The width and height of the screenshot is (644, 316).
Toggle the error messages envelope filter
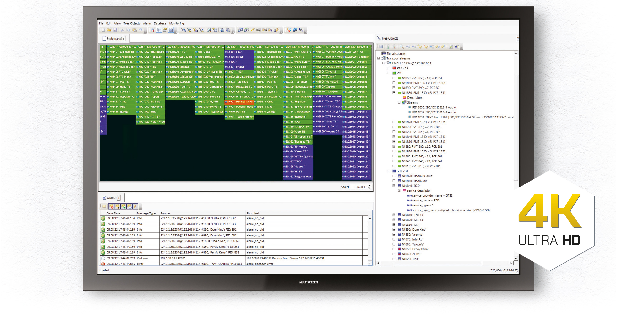(x=111, y=206)
